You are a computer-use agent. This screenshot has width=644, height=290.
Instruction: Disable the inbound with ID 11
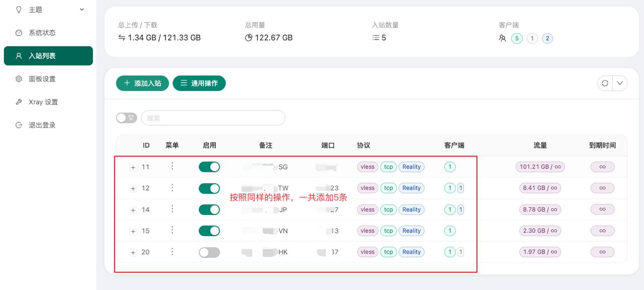(209, 167)
